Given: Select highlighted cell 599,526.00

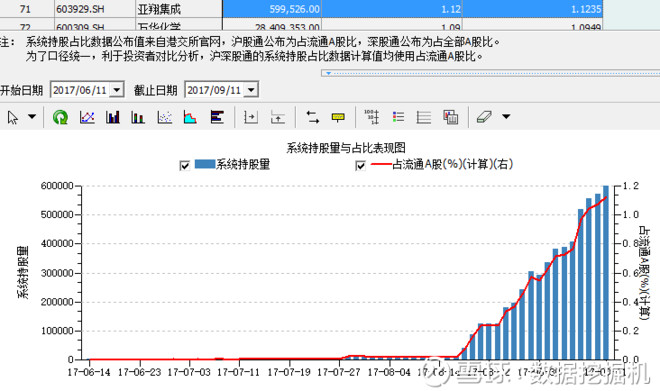Looking at the screenshot, I should 272,9.
